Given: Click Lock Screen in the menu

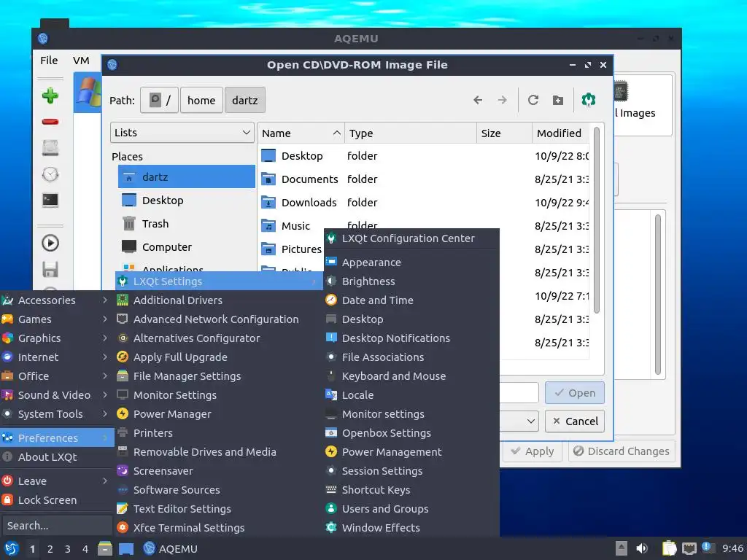Looking at the screenshot, I should coord(56,500).
